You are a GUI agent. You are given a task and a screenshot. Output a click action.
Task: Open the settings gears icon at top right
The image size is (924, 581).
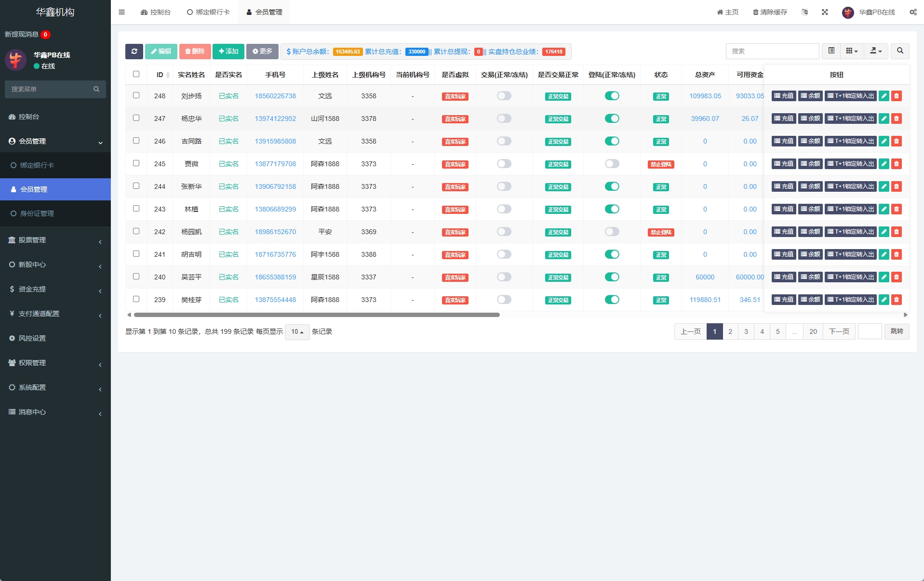pyautogui.click(x=913, y=12)
